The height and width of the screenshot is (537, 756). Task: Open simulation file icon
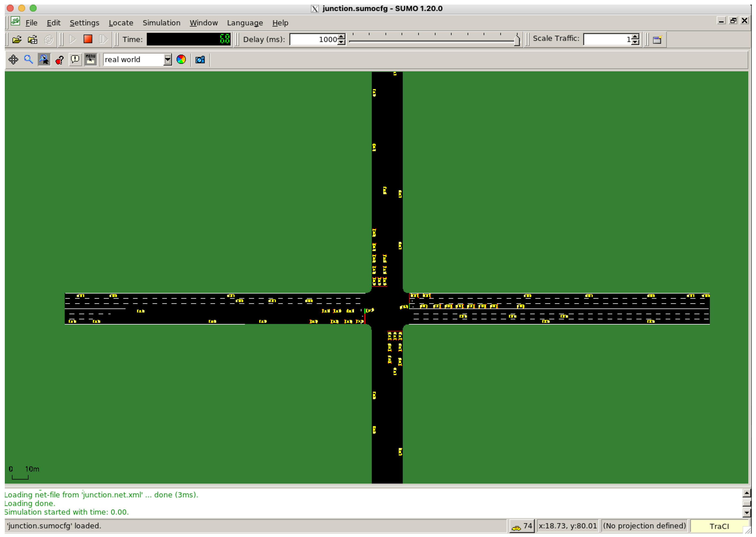pos(17,40)
